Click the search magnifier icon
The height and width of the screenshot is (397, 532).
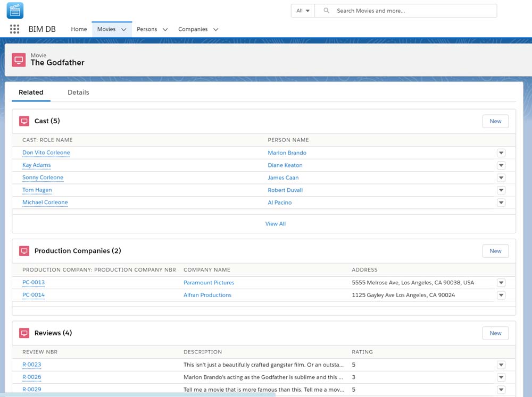point(327,11)
